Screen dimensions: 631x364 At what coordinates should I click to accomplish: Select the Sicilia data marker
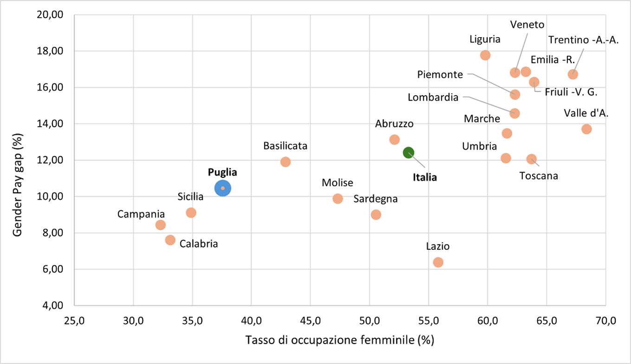pos(191,213)
